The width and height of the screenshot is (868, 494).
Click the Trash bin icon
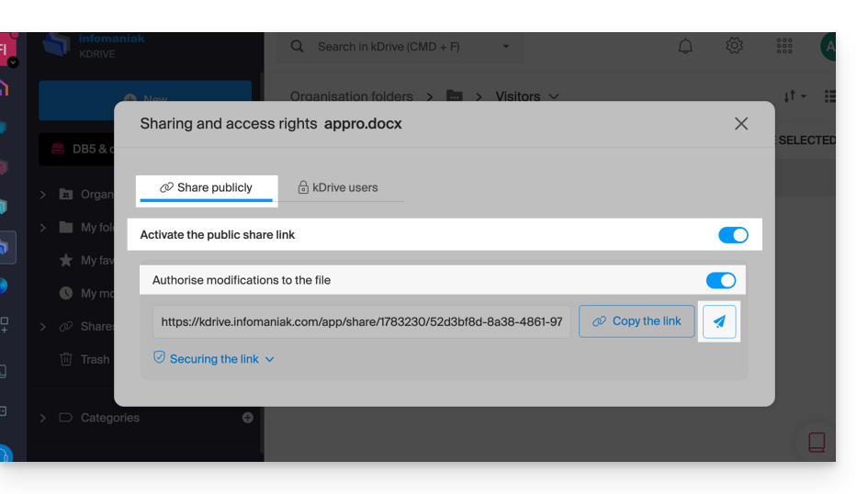tap(66, 359)
